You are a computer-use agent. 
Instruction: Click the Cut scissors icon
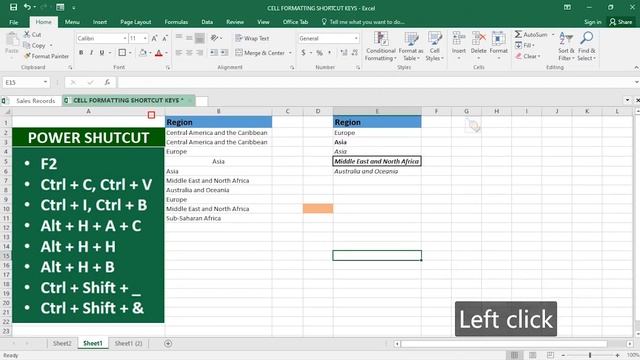point(27,35)
